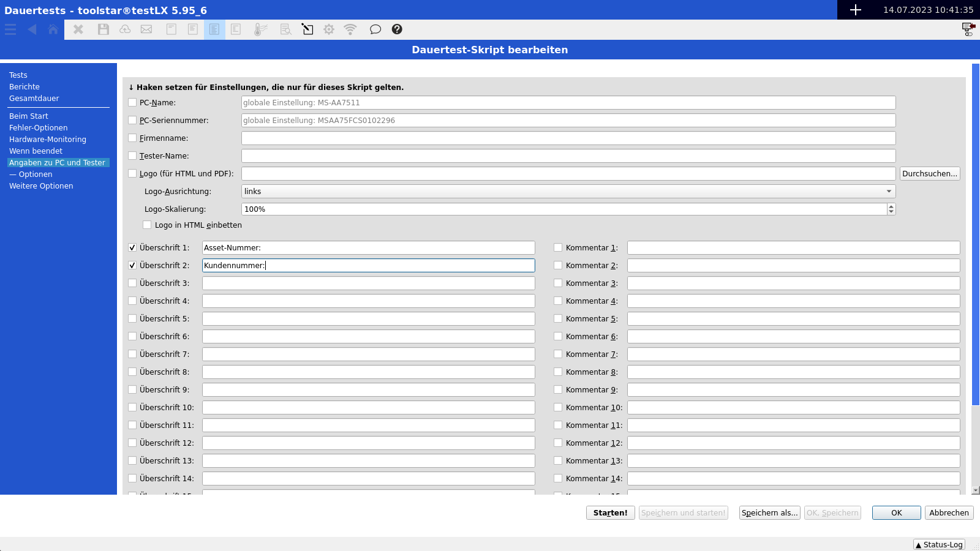Open the speech bubble comment icon
The image size is (980, 551).
coord(375,29)
